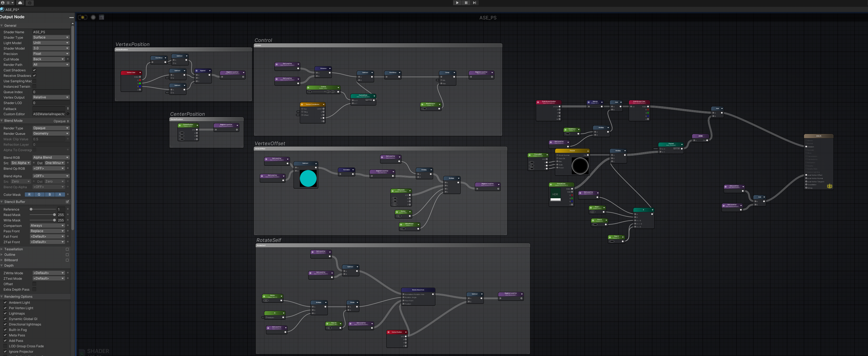The width and height of the screenshot is (868, 356).
Task: Enable the Stencil Buffer checkbox
Action: point(68,202)
